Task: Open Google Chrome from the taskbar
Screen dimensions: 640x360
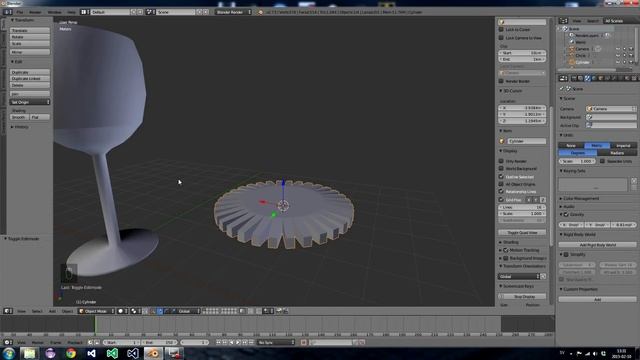Action: tap(71, 353)
